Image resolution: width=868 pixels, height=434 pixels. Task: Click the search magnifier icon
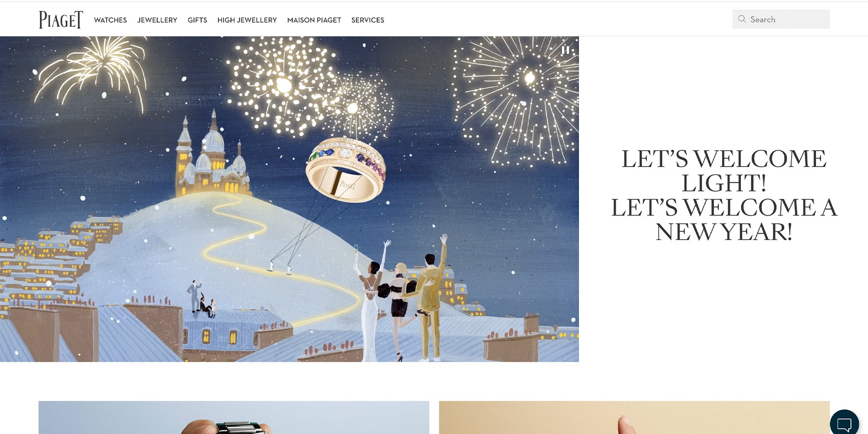click(742, 19)
